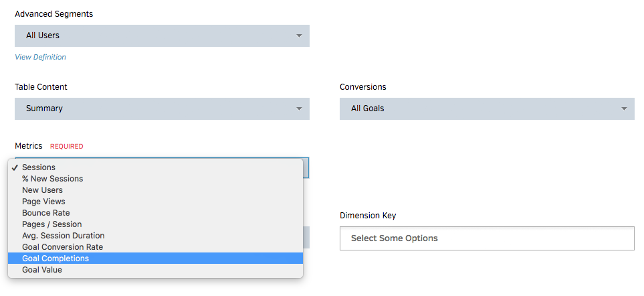Click the Metrics field label
This screenshot has height=296, width=644.
click(29, 146)
